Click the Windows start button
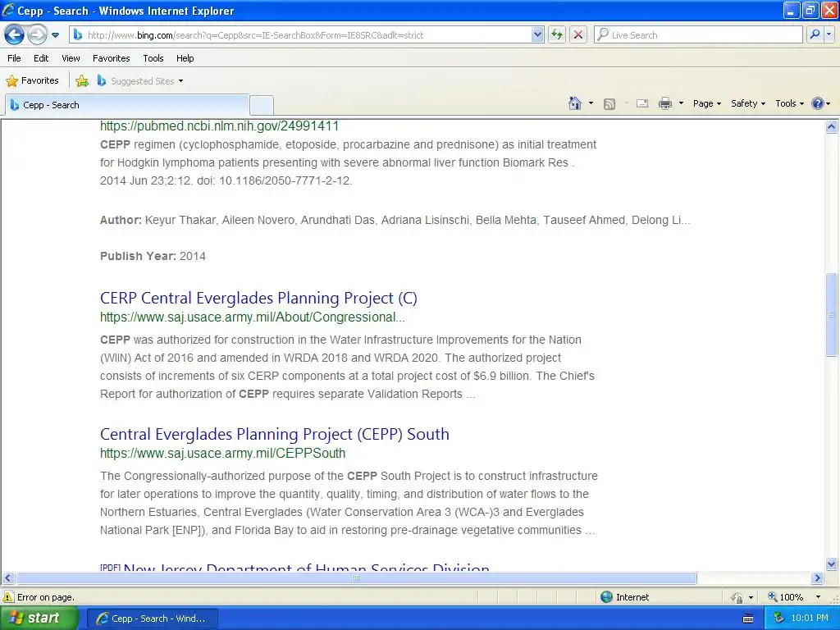Image resolution: width=840 pixels, height=630 pixels. pos(39,618)
